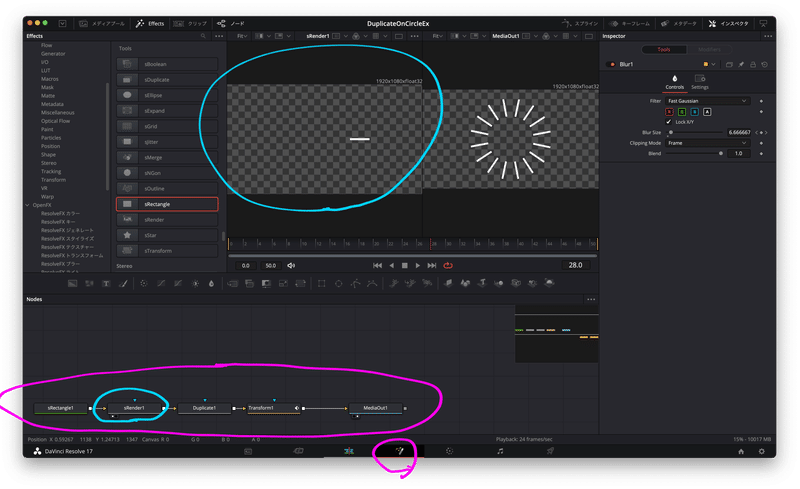
Task: Select the sBoolean tool
Action: tap(167, 64)
